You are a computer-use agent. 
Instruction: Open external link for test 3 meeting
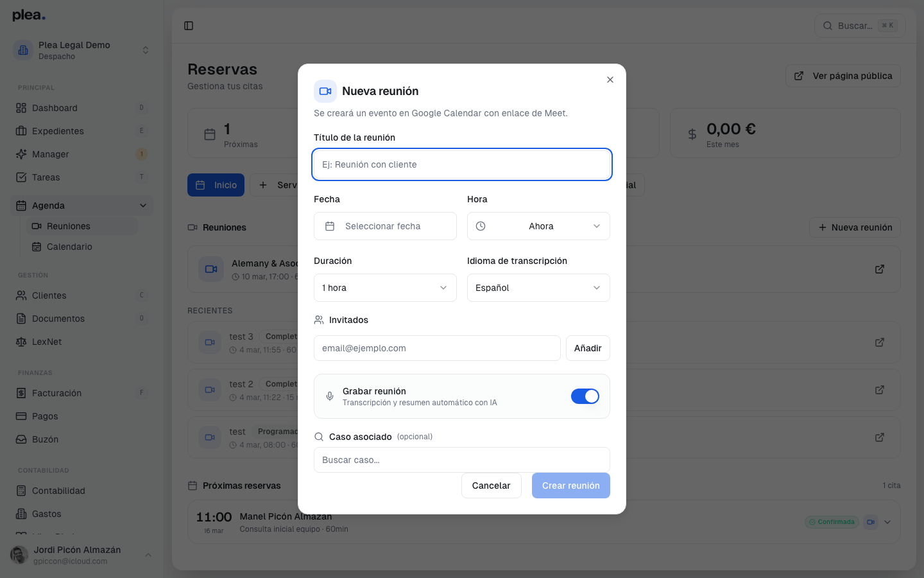[880, 342]
